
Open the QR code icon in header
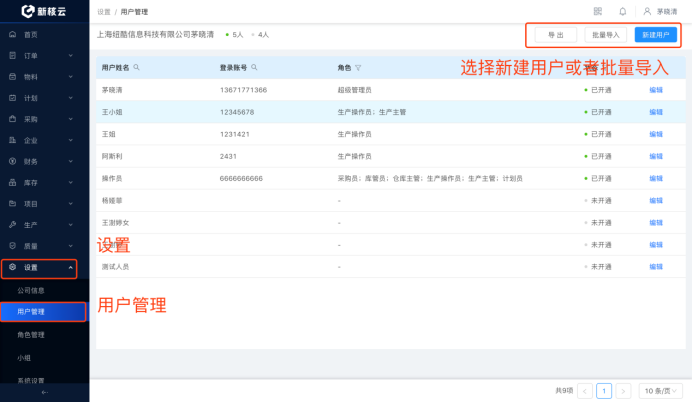coord(598,11)
